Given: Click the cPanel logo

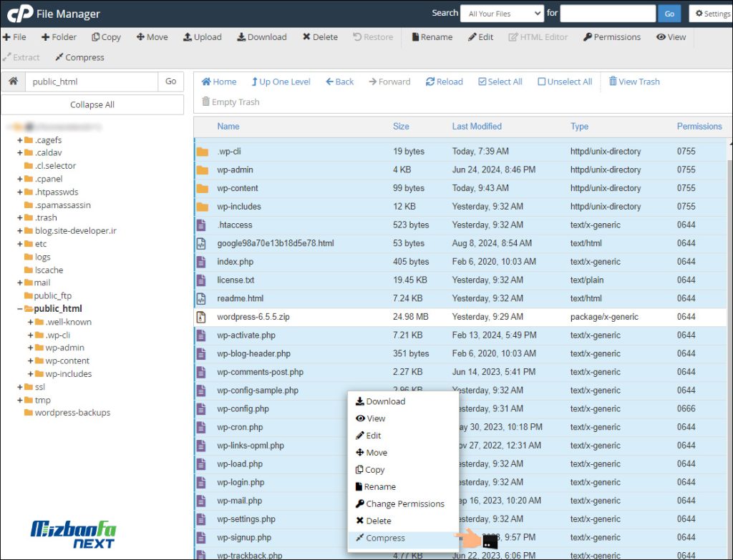Looking at the screenshot, I should (x=20, y=14).
